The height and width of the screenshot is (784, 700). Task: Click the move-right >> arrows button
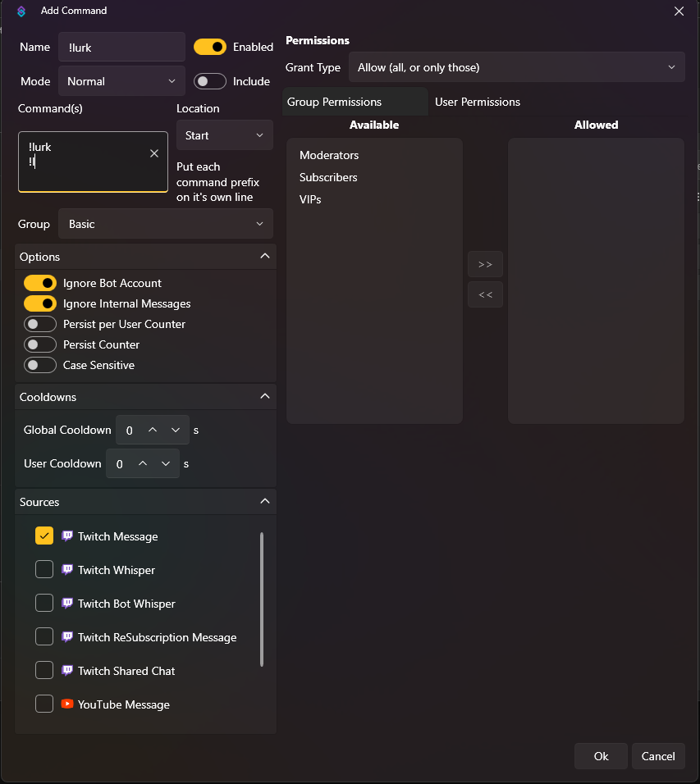tap(485, 264)
